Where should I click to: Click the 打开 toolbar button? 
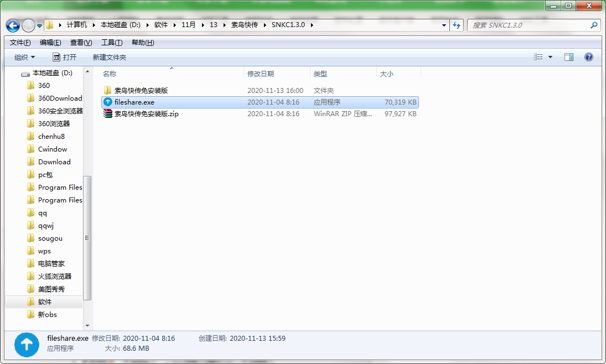pyautogui.click(x=64, y=57)
